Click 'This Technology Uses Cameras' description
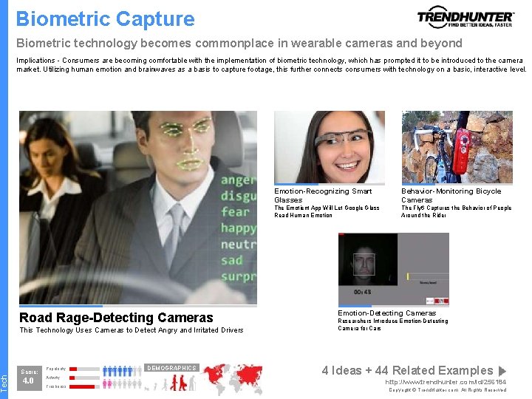 pos(132,330)
